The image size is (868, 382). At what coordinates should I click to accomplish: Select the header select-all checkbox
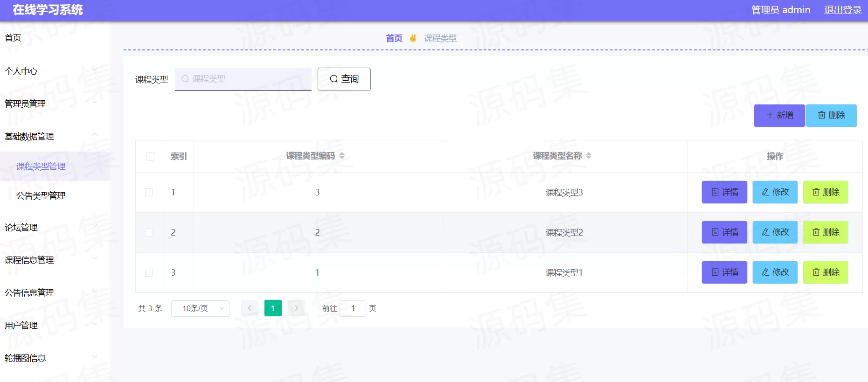(150, 156)
